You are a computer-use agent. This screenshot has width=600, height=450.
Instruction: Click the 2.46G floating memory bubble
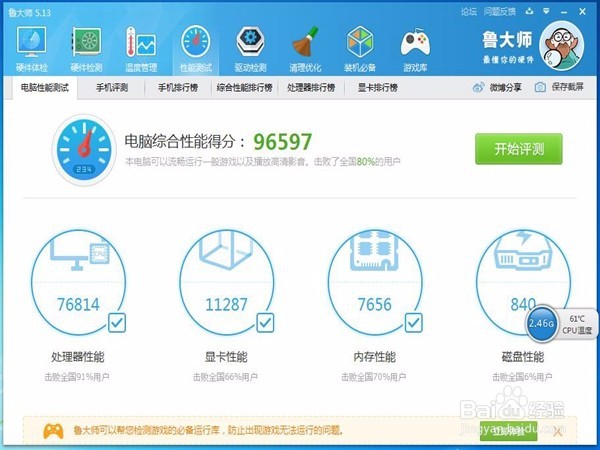click(x=541, y=324)
